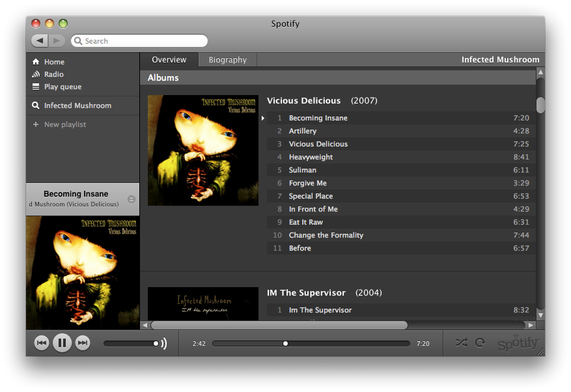
Task: Toggle repeat mode
Action: tap(480, 343)
